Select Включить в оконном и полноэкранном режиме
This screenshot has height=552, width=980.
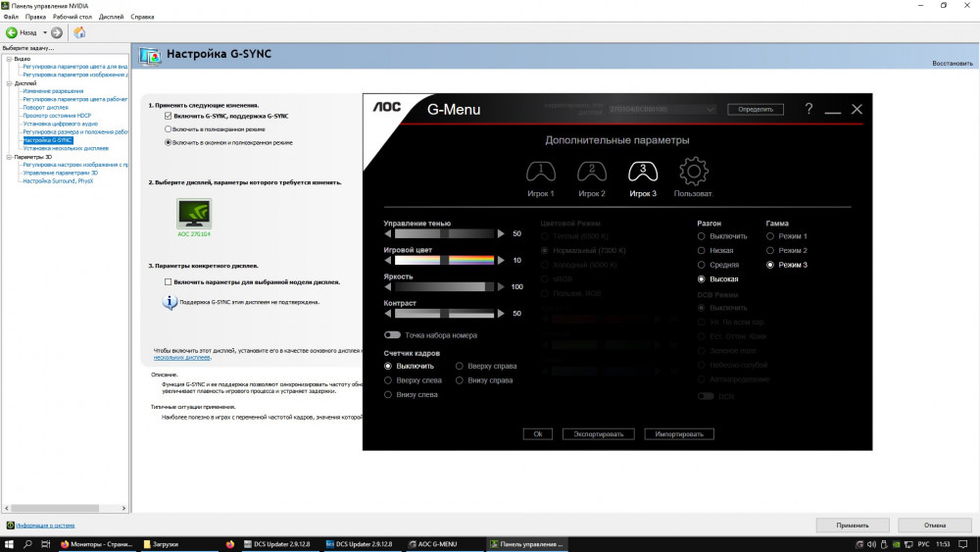click(x=169, y=142)
